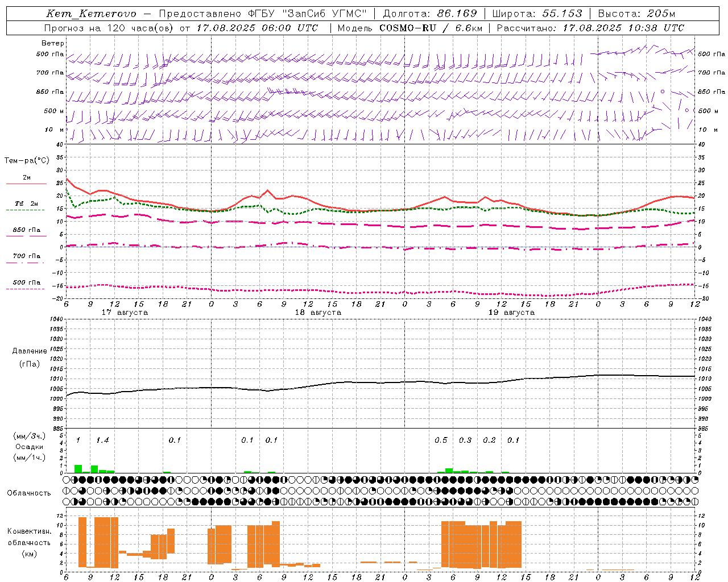This screenshot has height=582, width=728.
Task: Click the Тем-ра(°C) temperature axis label
Action: [26, 161]
